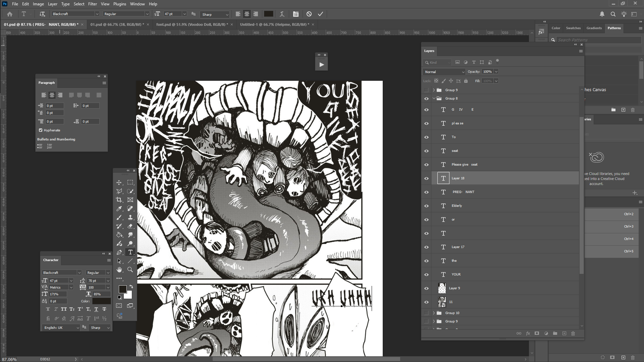
Task: Hide the YOUR text layer
Action: pos(426,275)
